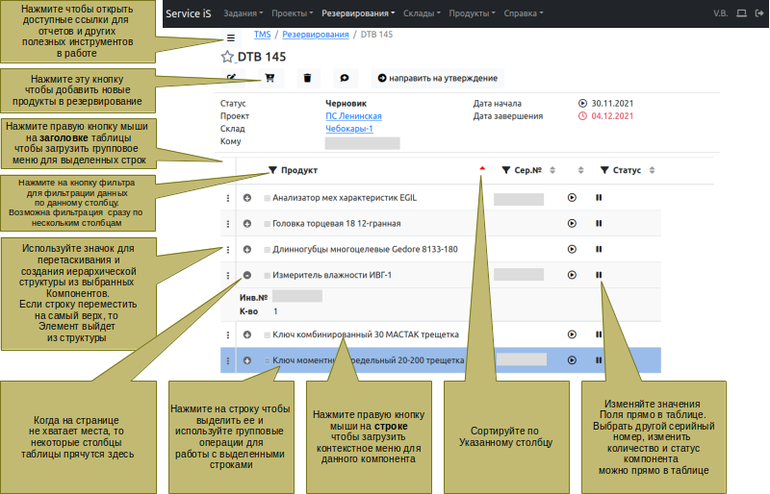Open the Резервирования menu in navbar
This screenshot has width=770, height=494.
click(357, 14)
